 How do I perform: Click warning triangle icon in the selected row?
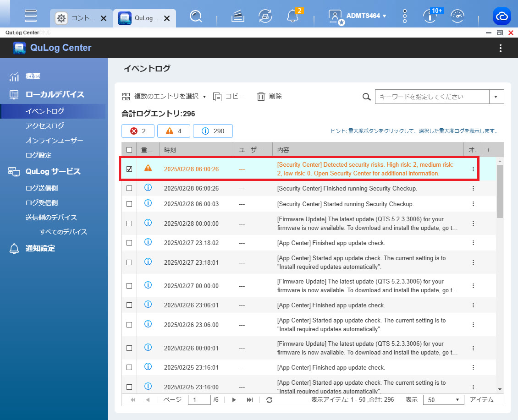[x=148, y=168]
